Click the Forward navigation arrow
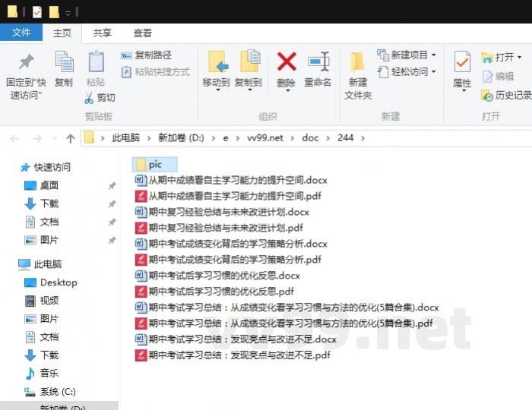This screenshot has height=410, width=532. tap(37, 139)
